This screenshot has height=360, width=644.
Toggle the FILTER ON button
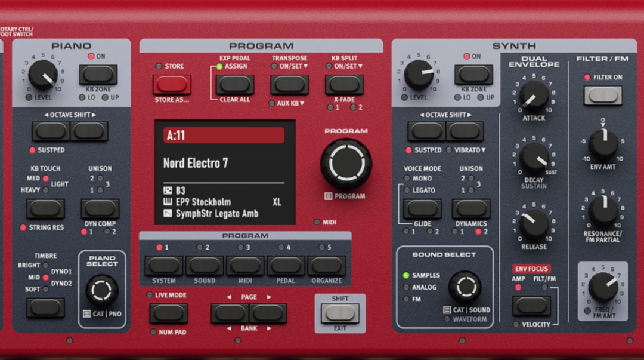603,96
